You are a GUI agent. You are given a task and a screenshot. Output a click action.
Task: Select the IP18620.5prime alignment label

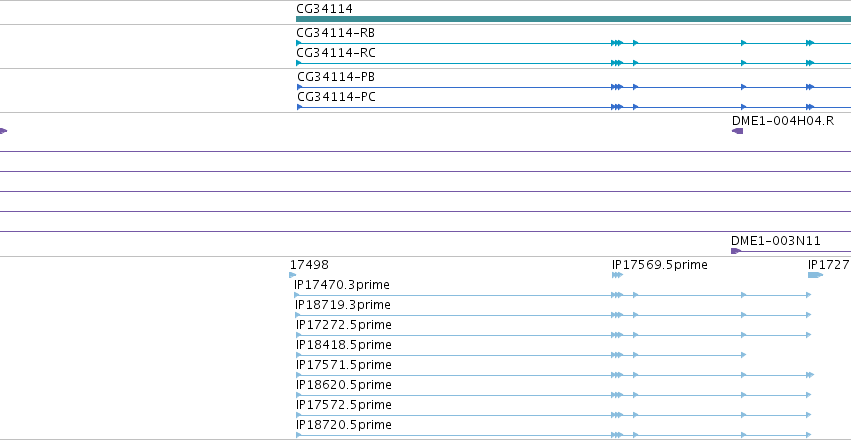tap(344, 385)
